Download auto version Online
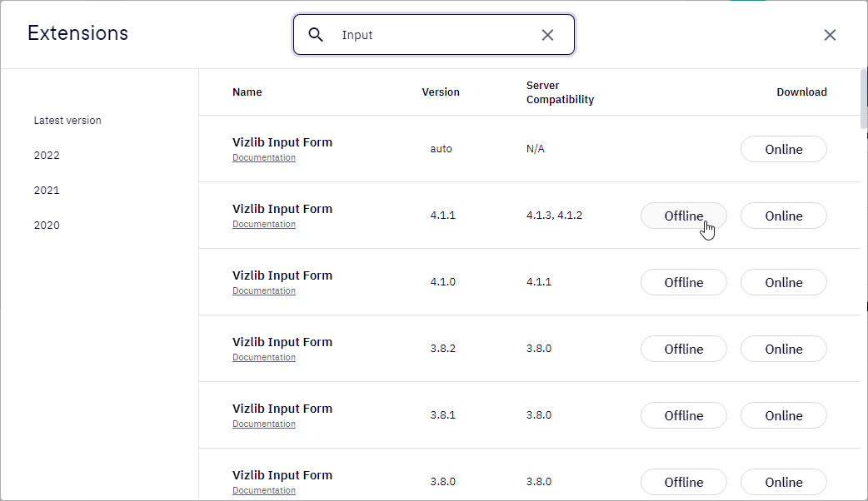Viewport: 868px width, 501px height. click(784, 149)
